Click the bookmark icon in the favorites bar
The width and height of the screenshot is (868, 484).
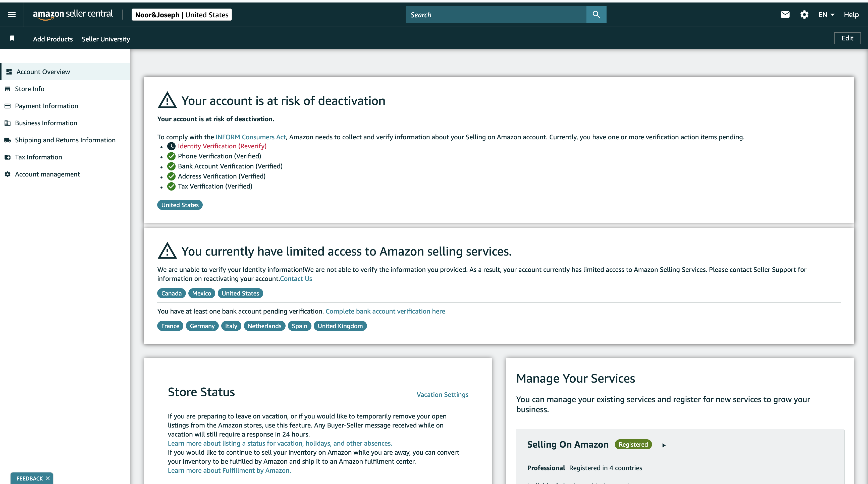coord(12,38)
